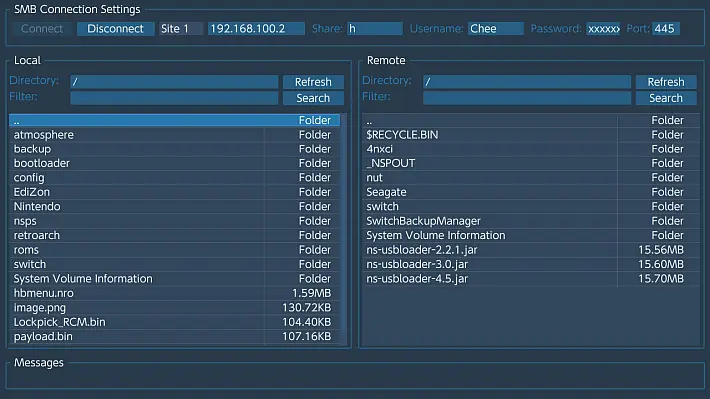
Task: Select the Password field
Action: pyautogui.click(x=603, y=29)
